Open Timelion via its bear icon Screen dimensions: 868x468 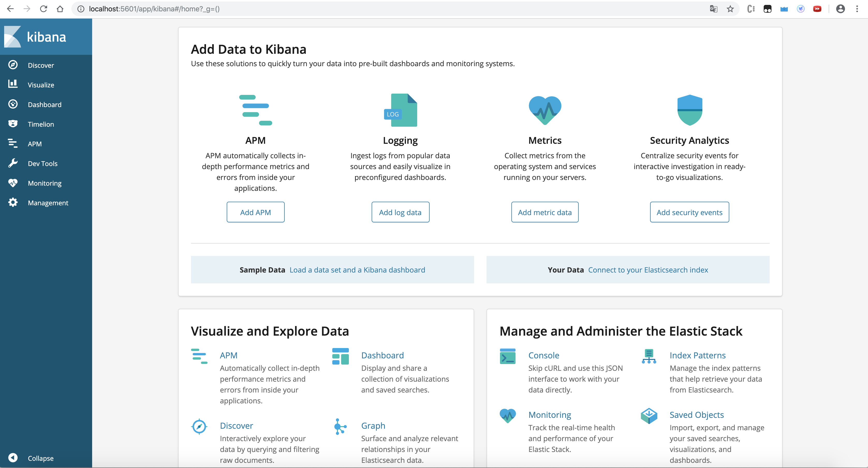[13, 124]
